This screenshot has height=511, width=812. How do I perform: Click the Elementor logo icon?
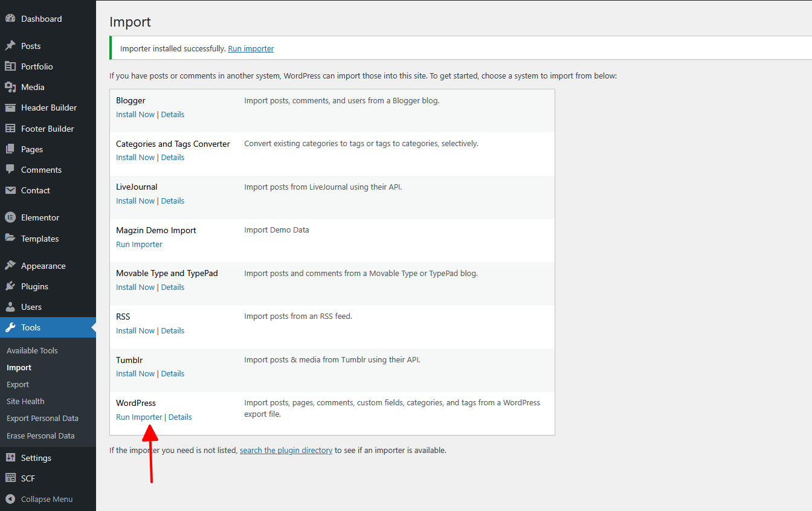click(10, 217)
